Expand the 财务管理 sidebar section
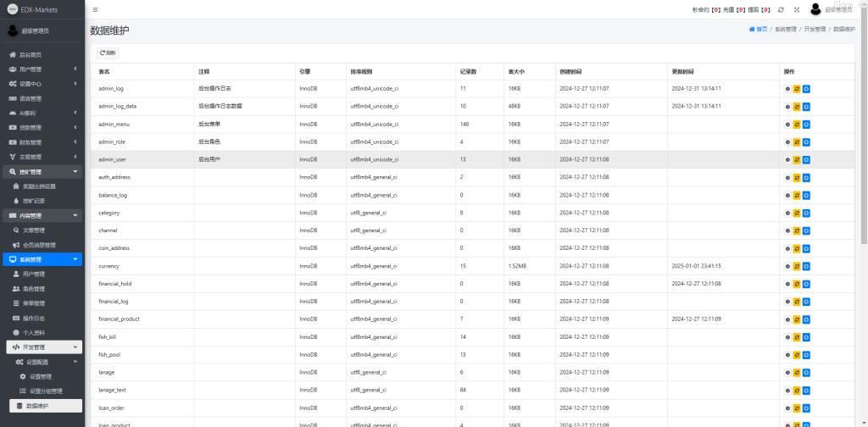 point(42,142)
